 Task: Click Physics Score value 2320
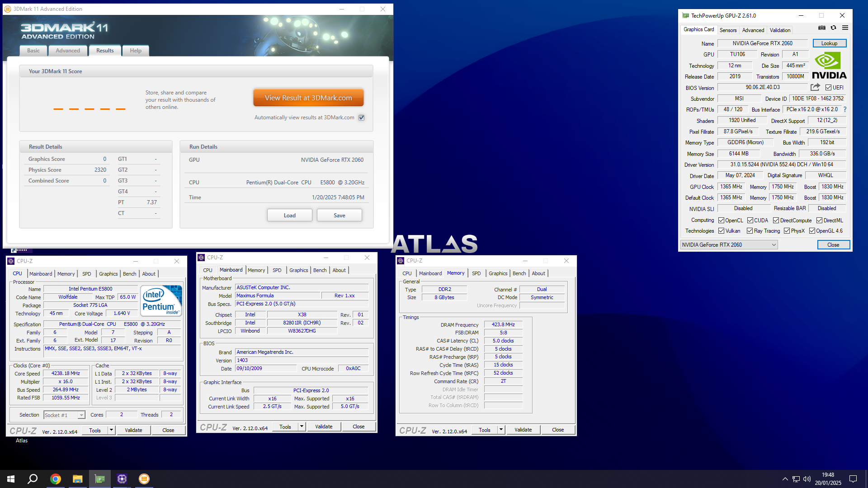[100, 170]
